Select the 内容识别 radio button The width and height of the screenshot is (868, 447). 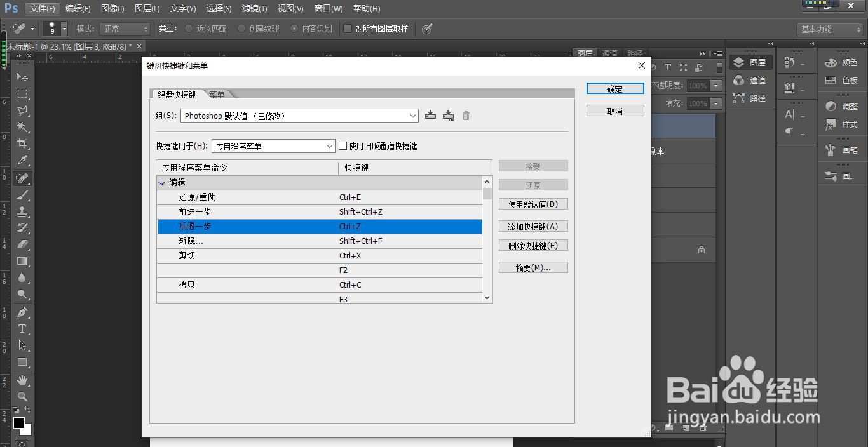pyautogui.click(x=294, y=28)
